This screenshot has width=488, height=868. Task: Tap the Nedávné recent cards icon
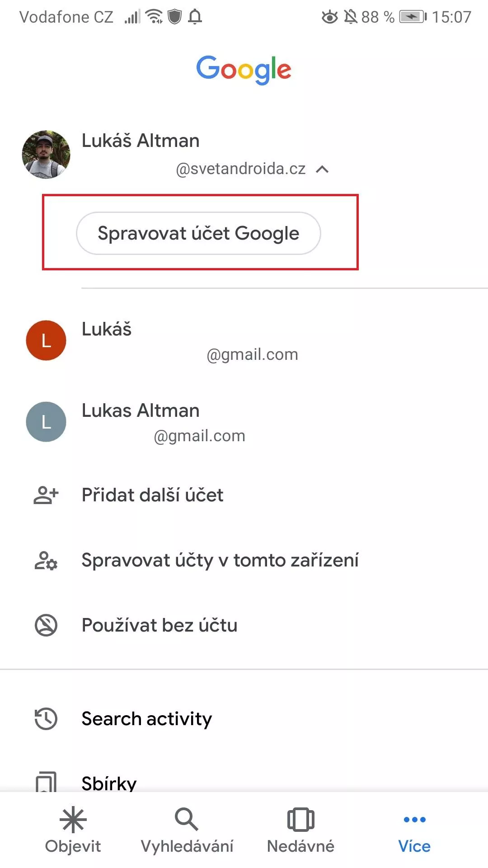click(300, 820)
